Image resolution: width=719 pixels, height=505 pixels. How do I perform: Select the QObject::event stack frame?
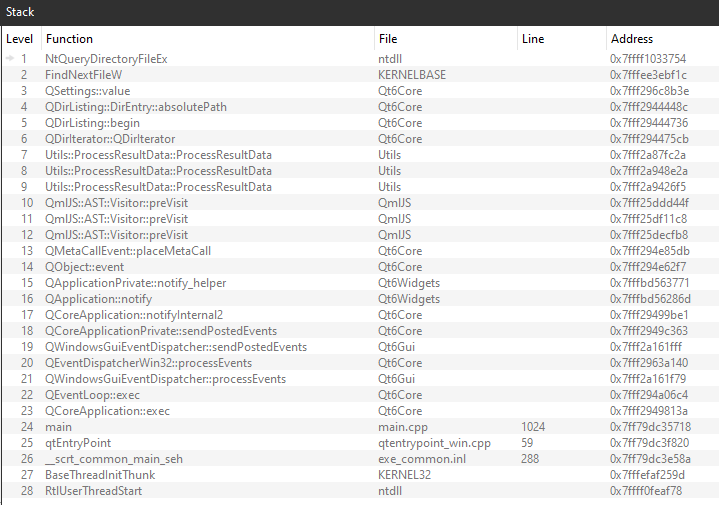(85, 267)
